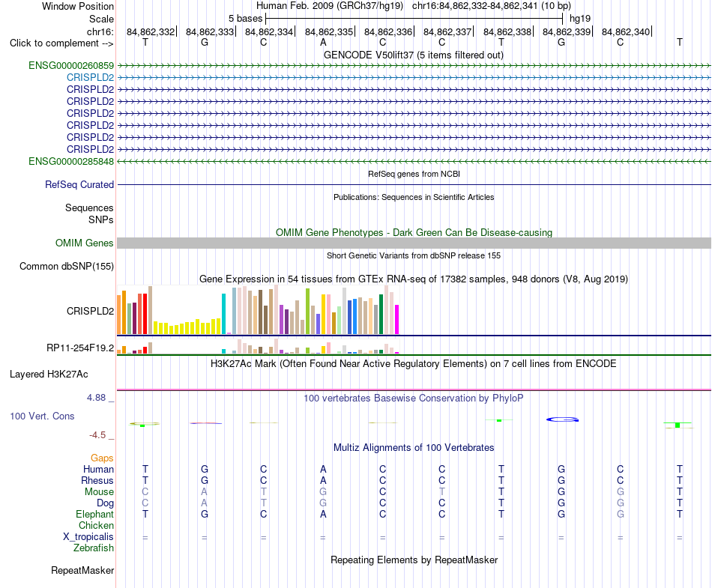Click the Dog species label
This screenshot has height=588, width=712.
click(x=106, y=503)
